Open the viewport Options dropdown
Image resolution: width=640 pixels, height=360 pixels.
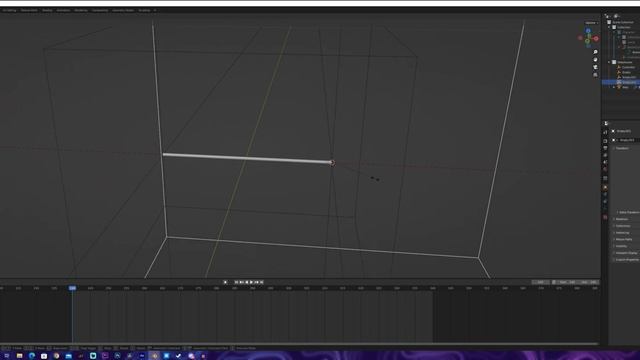pyautogui.click(x=591, y=23)
